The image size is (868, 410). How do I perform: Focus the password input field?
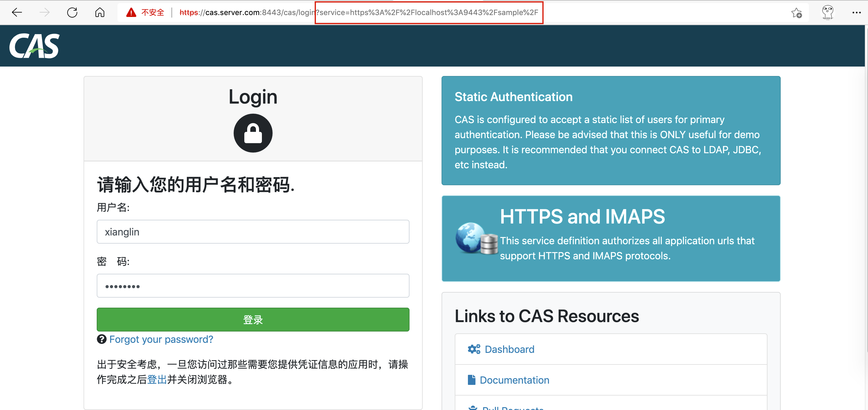coord(253,286)
